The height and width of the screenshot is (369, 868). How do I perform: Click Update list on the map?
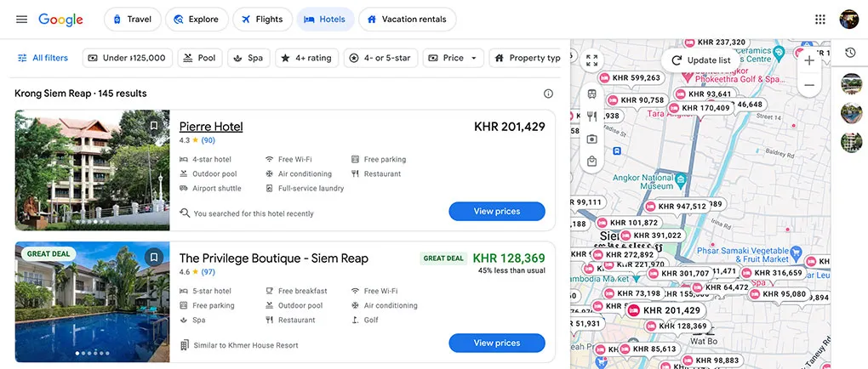(701, 61)
